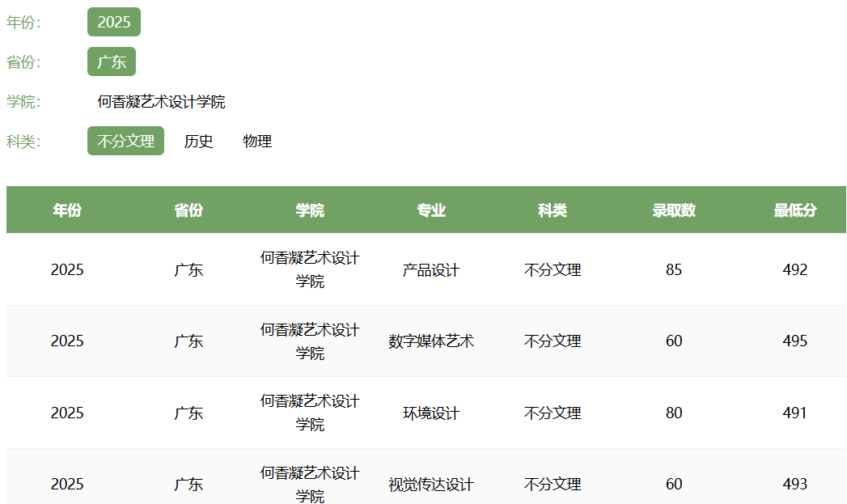Image resolution: width=847 pixels, height=504 pixels.
Task: Select the 数字媒体艺术 major cell
Action: point(431,341)
